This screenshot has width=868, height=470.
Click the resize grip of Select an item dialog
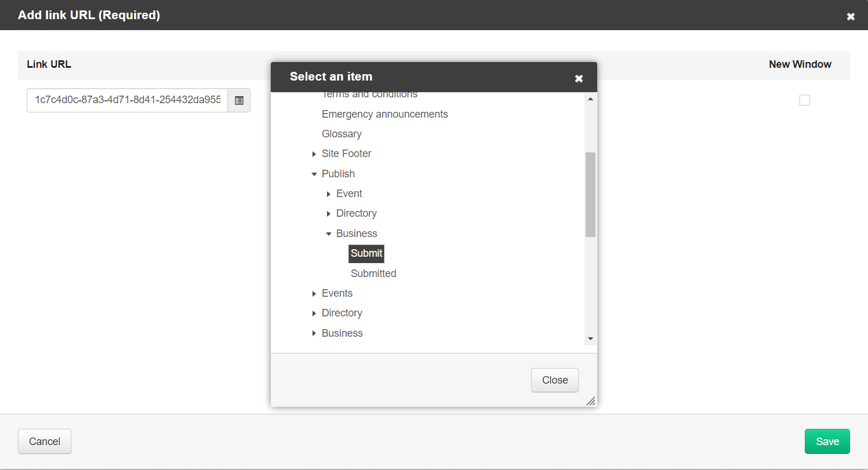[x=591, y=401]
